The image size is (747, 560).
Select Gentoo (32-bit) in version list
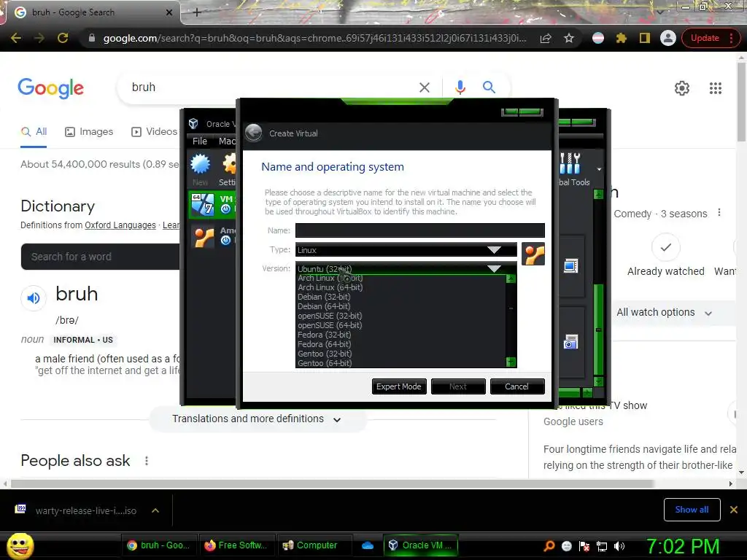tap(400, 354)
